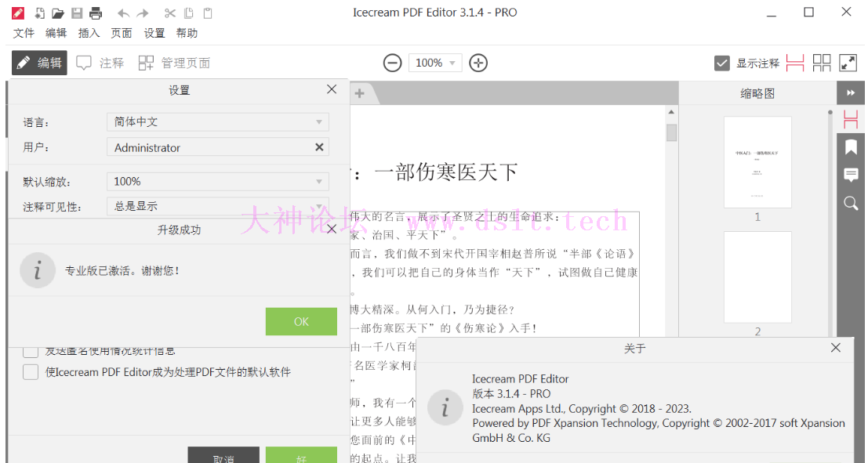Click the document title 一部伤寒医天下
Image resolution: width=868 pixels, height=463 pixels.
coord(446,172)
